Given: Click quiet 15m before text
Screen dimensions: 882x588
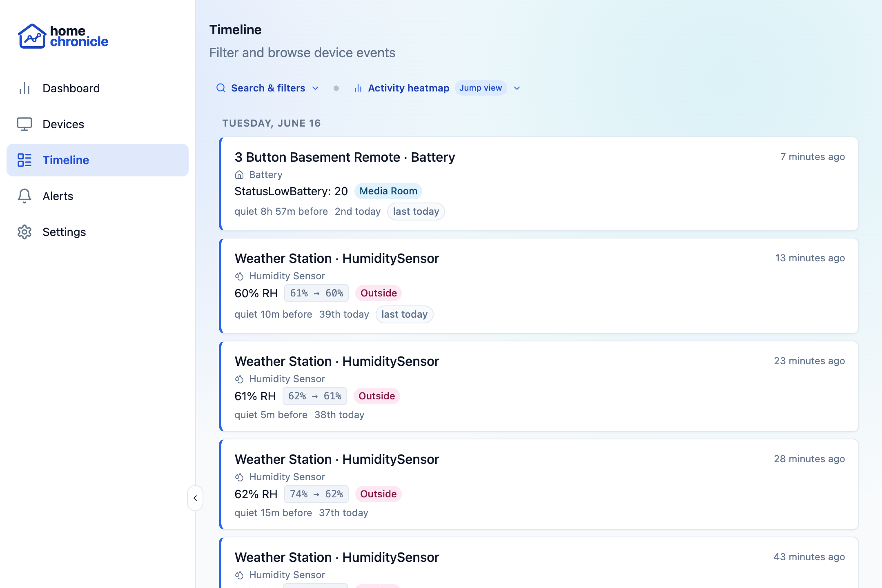Looking at the screenshot, I should (x=273, y=513).
